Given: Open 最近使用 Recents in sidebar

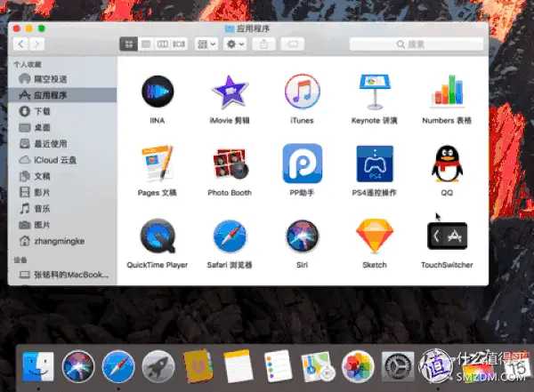Looking at the screenshot, I should (x=62, y=144).
